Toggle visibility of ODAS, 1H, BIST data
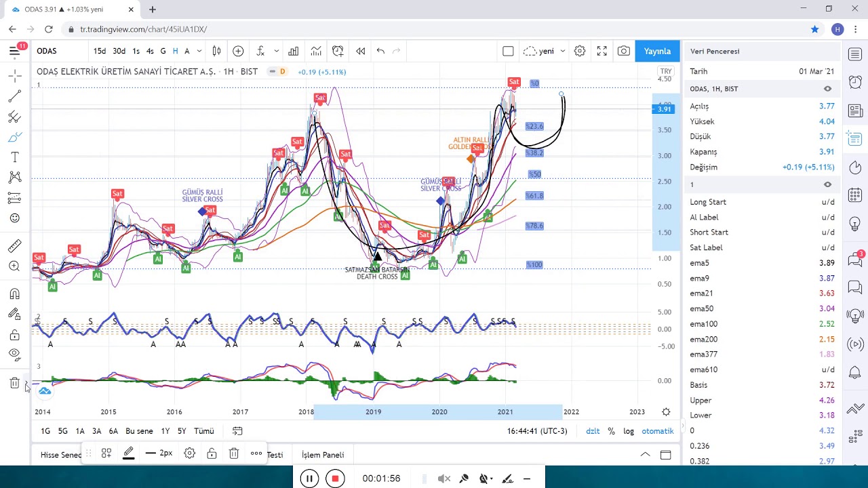The image size is (868, 488). [827, 89]
